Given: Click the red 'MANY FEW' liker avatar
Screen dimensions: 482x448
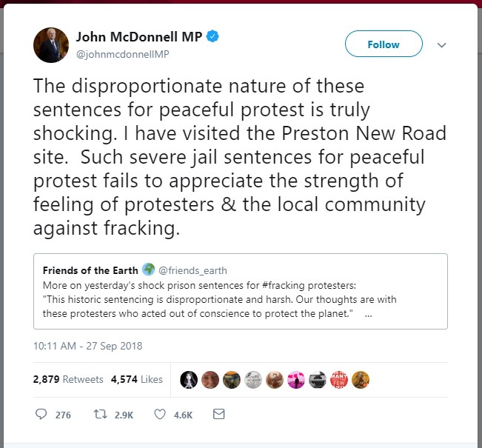Looking at the screenshot, I should 339,379.
